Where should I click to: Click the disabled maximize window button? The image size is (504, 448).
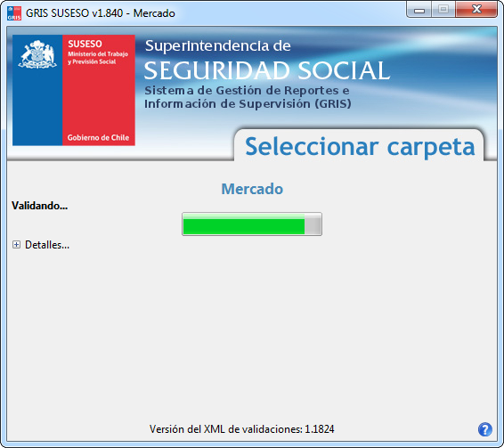(443, 10)
